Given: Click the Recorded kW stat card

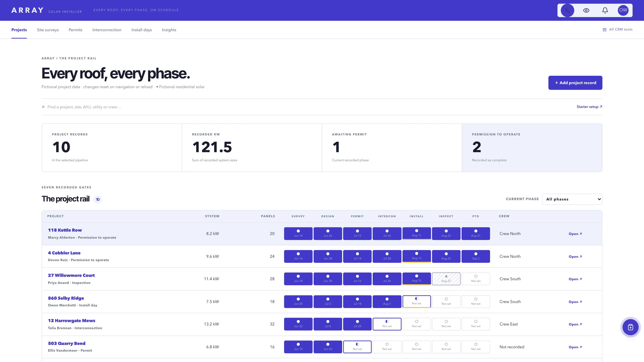Looking at the screenshot, I should (x=252, y=148).
